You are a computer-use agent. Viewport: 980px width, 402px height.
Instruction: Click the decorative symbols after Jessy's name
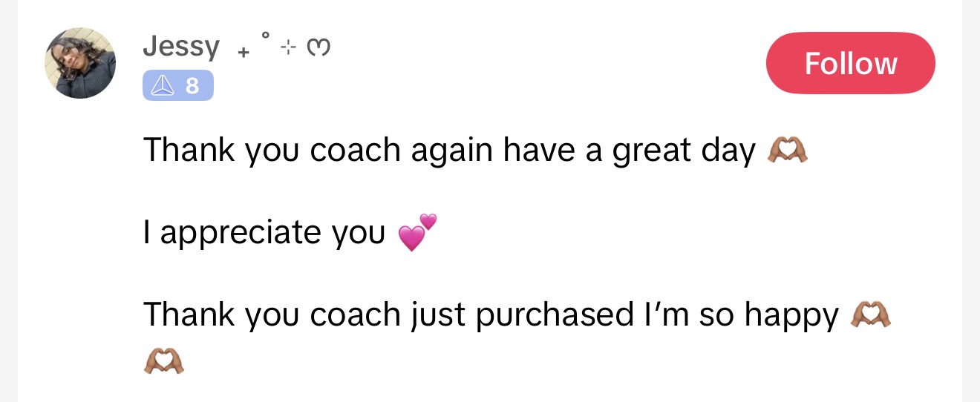pos(284,46)
